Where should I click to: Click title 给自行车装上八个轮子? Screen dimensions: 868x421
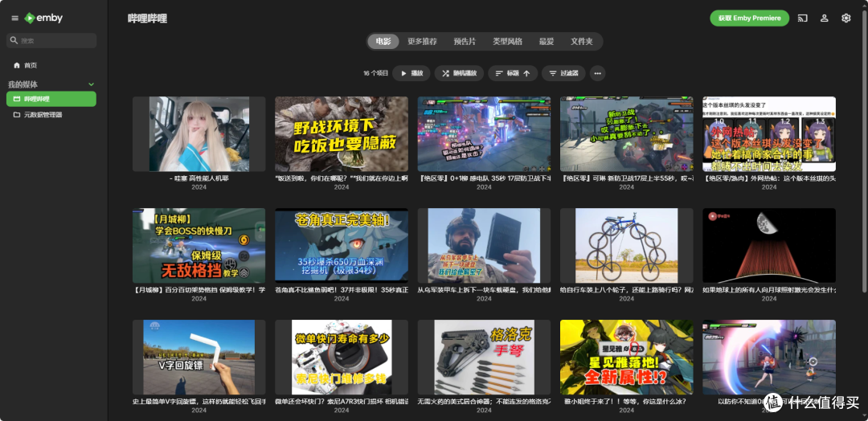627,290
